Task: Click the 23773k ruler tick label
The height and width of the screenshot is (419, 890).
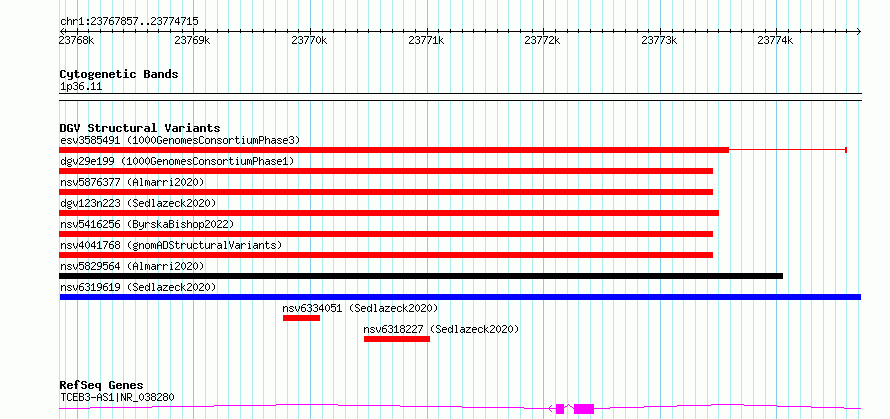Action: pyautogui.click(x=659, y=40)
